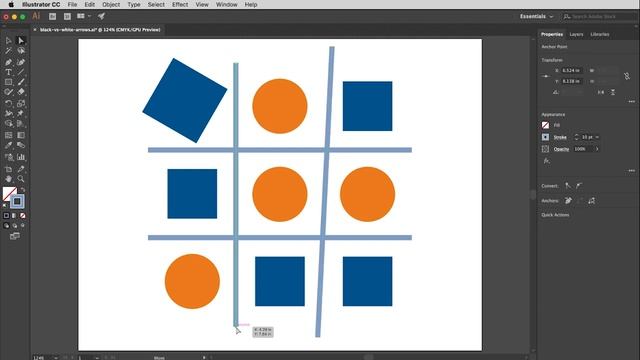Select the Lasso tool
This screenshot has height=360, width=640.
coord(21,51)
